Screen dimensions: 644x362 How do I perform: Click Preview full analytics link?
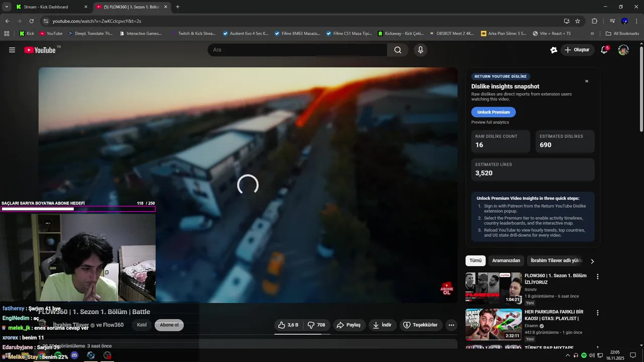click(490, 122)
